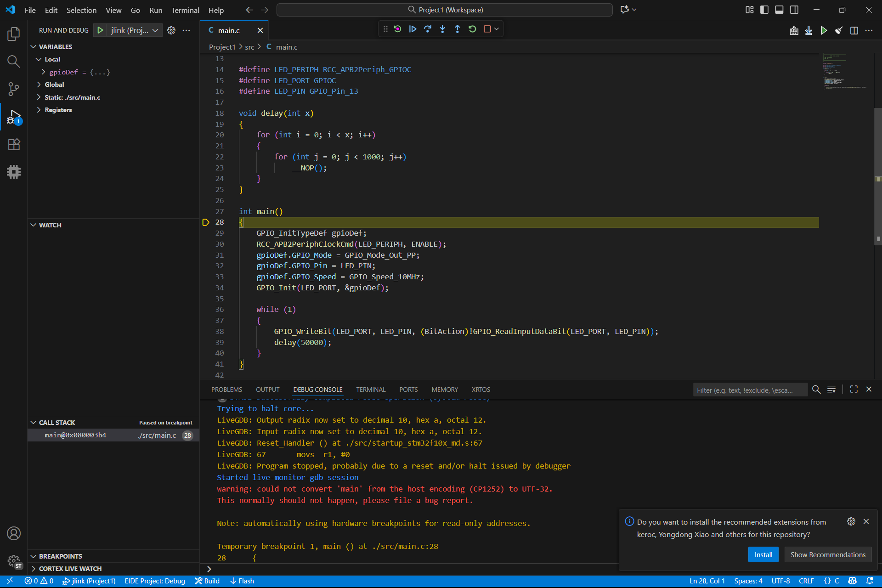
Task: Click Reset device in debug toolbar
Action: [x=398, y=29]
